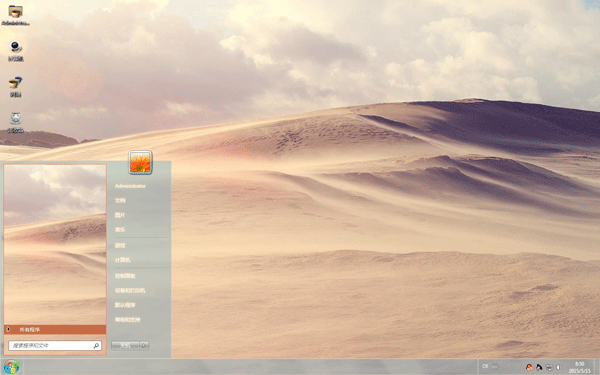This screenshot has width=600, height=375.
Task: Click the magnifier icon in search box
Action: tap(96, 346)
